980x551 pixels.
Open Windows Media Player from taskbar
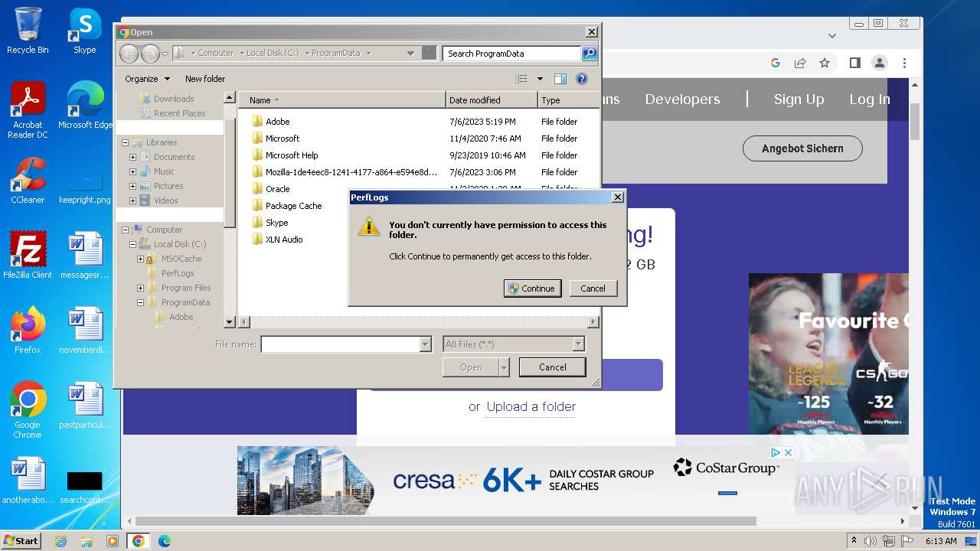click(x=113, y=541)
